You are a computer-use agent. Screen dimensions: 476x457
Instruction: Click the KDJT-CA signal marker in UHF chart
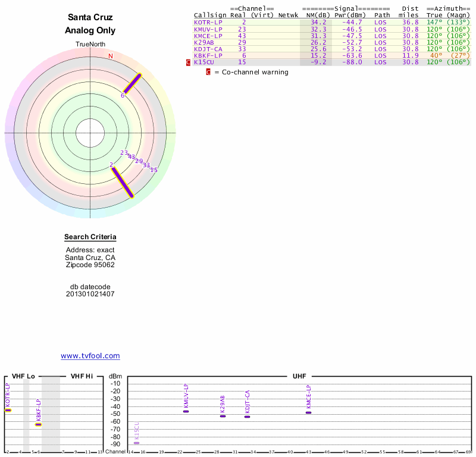[x=247, y=417]
